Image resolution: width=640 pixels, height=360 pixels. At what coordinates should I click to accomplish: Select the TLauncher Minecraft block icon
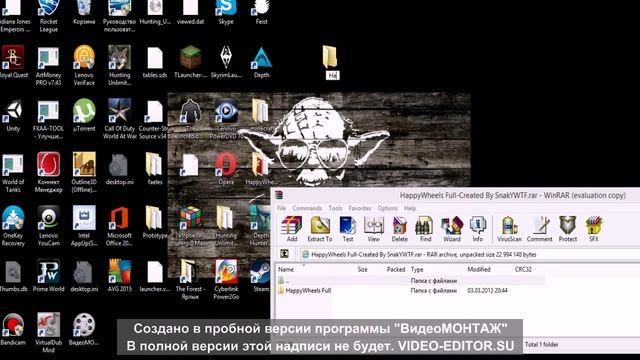coord(191,61)
